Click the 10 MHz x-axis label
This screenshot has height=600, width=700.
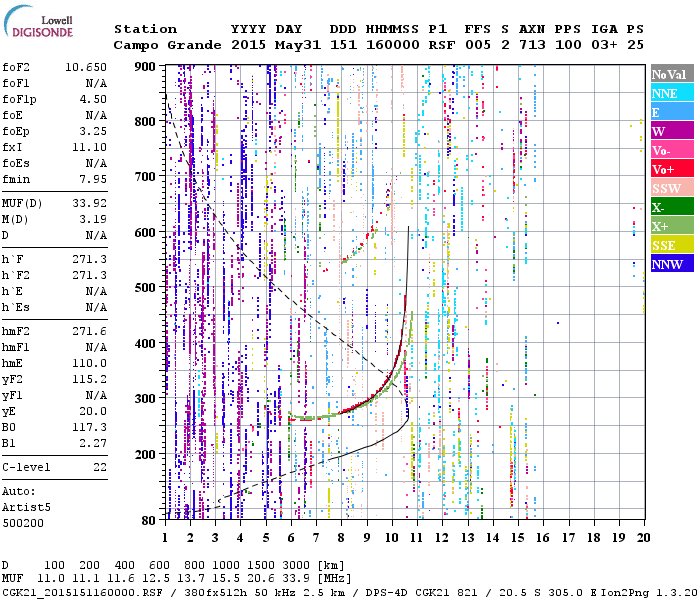coord(392,538)
